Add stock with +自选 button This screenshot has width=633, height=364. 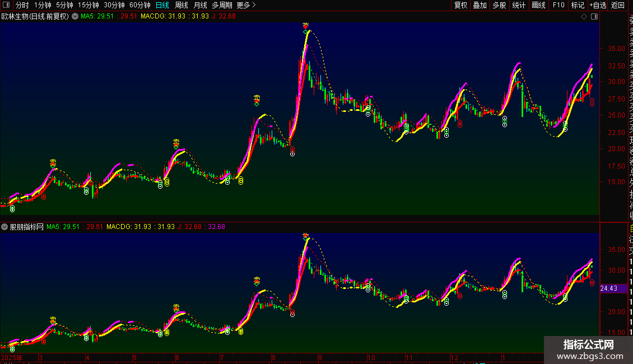[x=598, y=5]
